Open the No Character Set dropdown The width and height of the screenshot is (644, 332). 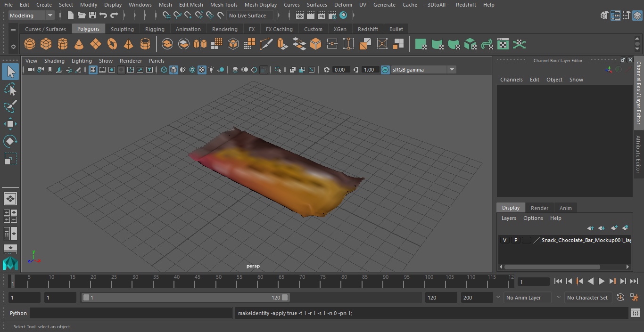tap(588, 298)
